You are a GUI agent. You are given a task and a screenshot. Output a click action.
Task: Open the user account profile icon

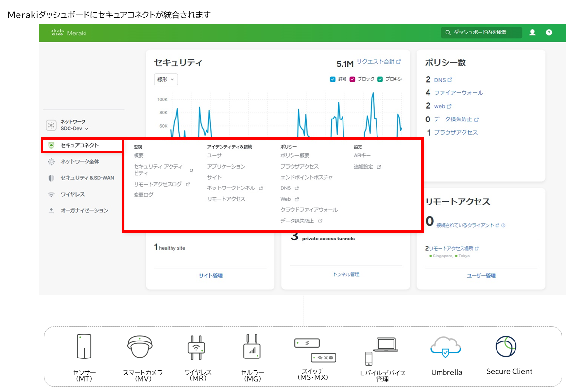pos(532,33)
